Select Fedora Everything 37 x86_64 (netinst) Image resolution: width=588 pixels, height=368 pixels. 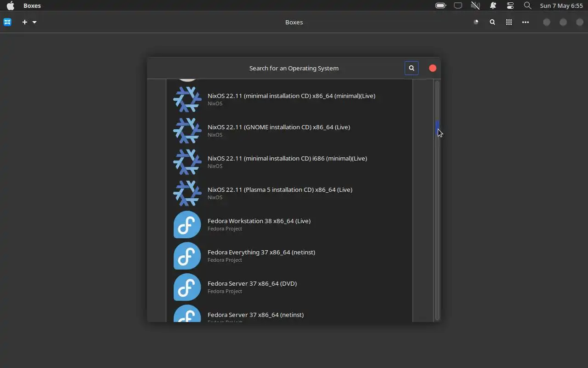(289, 256)
